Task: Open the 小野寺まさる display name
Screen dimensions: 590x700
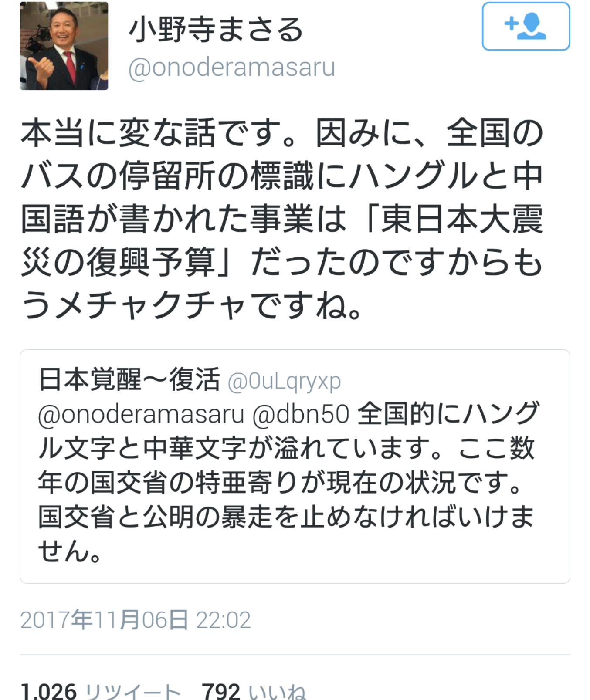Action: point(216,29)
